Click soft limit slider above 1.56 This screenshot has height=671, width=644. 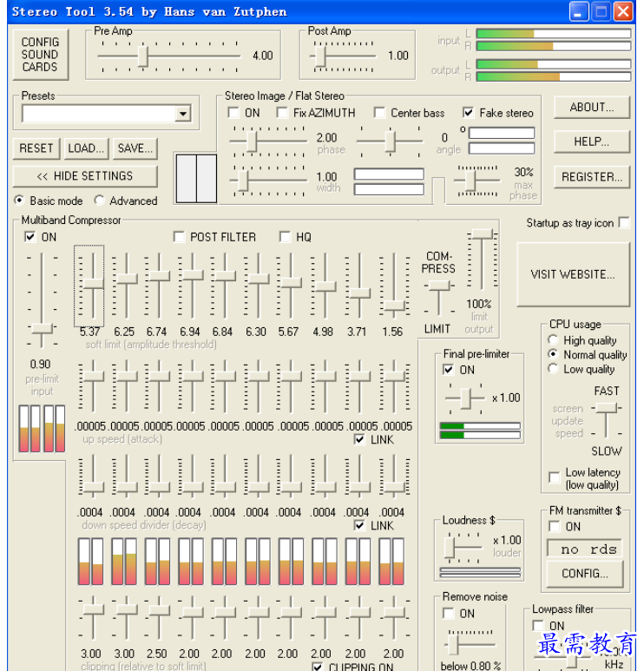point(394,306)
